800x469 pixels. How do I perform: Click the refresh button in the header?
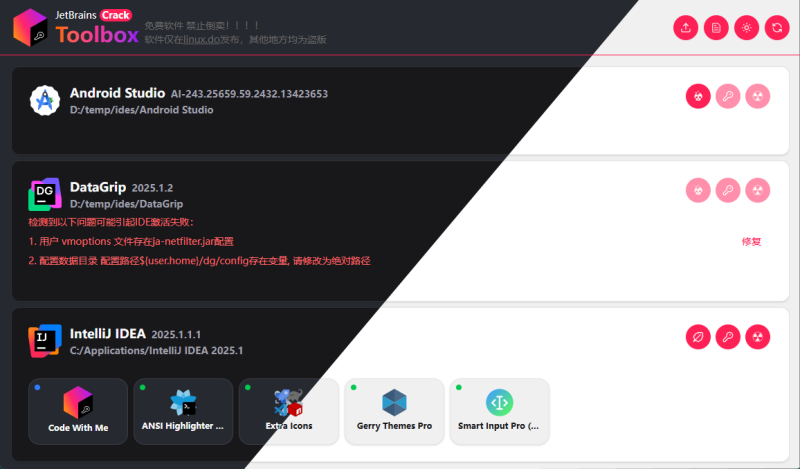[777, 28]
